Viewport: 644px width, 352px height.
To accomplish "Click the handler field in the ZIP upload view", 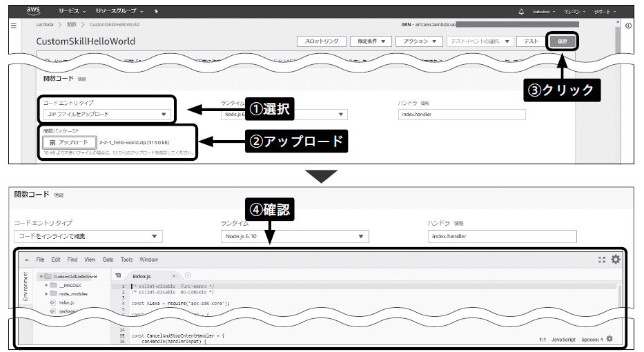I will pyautogui.click(x=462, y=114).
